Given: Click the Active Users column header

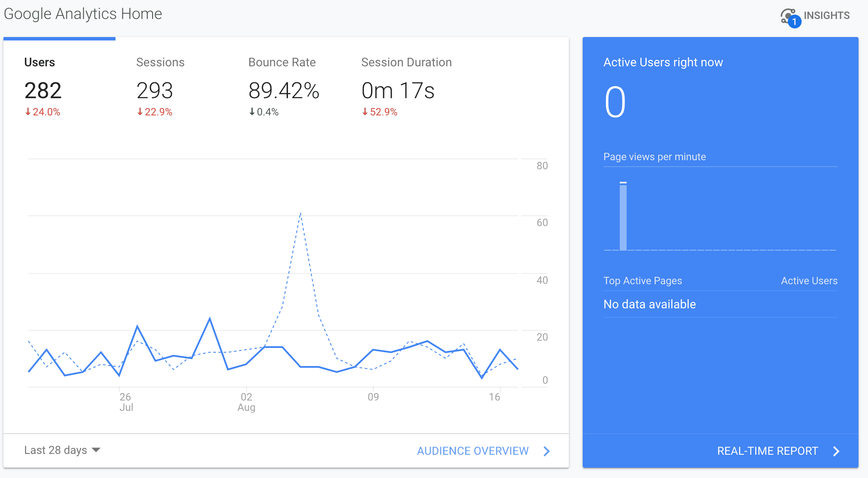Looking at the screenshot, I should pyautogui.click(x=809, y=281).
